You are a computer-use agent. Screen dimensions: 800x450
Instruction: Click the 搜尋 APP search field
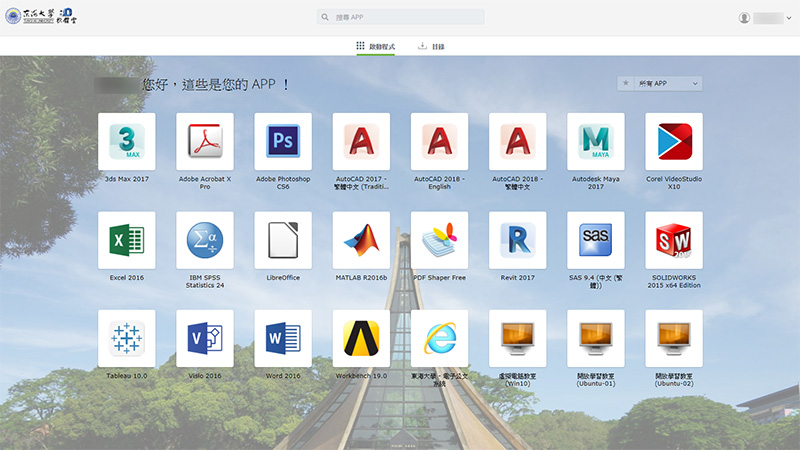tap(400, 17)
